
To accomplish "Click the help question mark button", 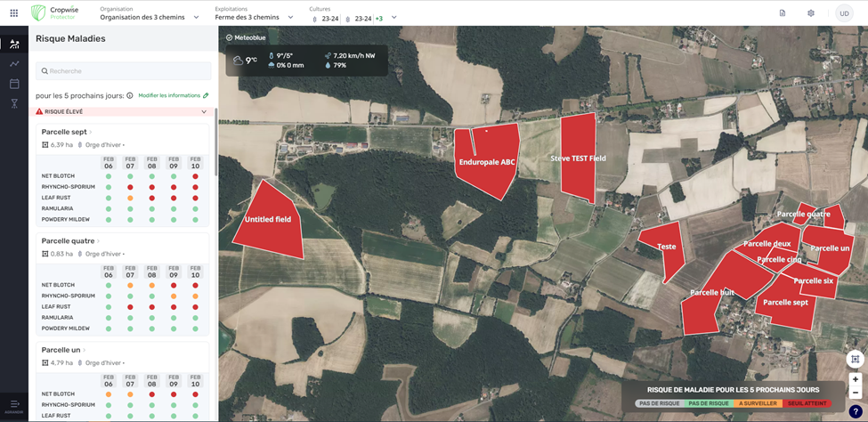I will (x=855, y=411).
